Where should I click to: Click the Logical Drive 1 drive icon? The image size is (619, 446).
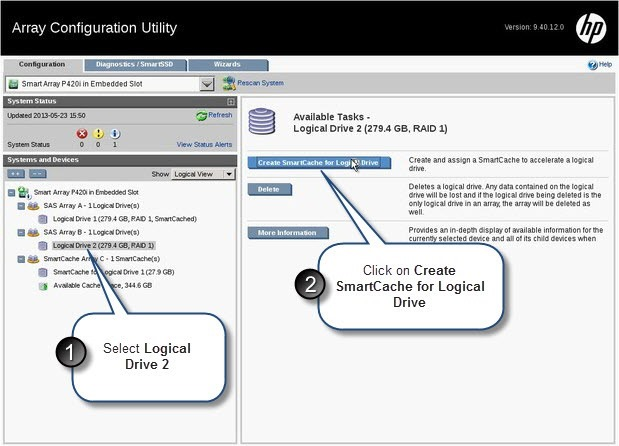[43, 219]
